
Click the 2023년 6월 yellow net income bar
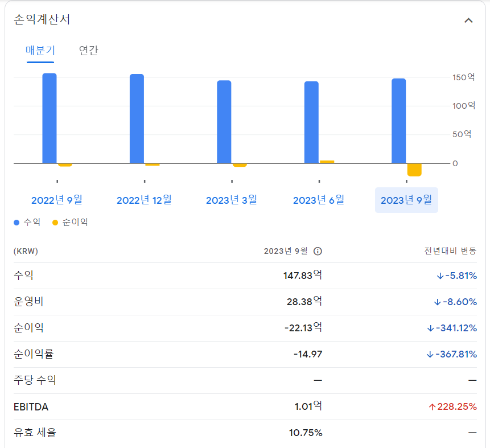(327, 162)
